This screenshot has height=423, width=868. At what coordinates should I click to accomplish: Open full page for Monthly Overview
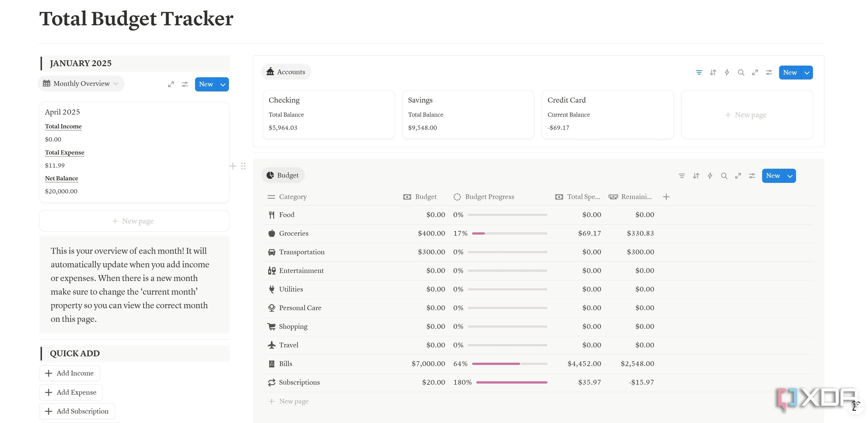pyautogui.click(x=171, y=84)
